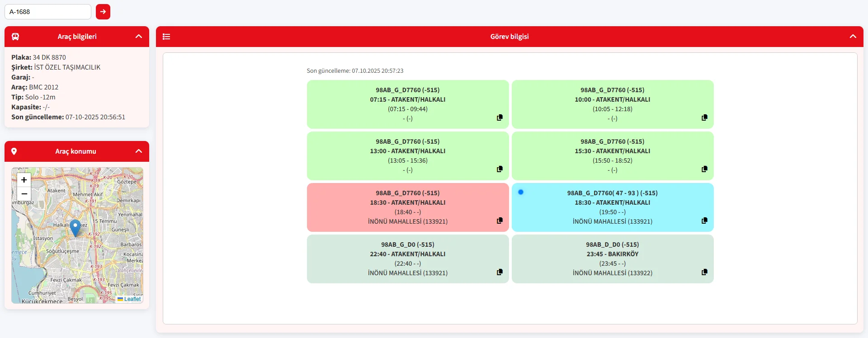Screen dimensions: 868x338
Task: Open the Leaflet attribution link
Action: (132, 299)
